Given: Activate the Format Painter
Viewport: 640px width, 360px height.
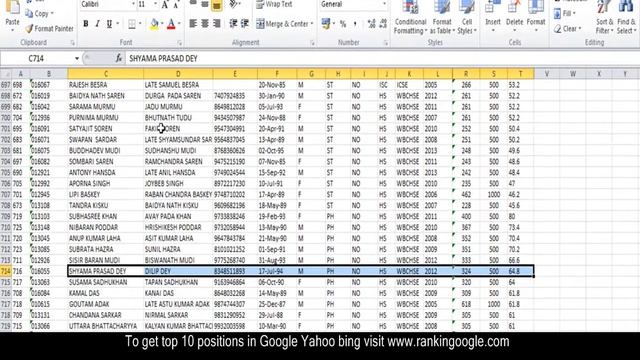Looking at the screenshot, I should 49,29.
